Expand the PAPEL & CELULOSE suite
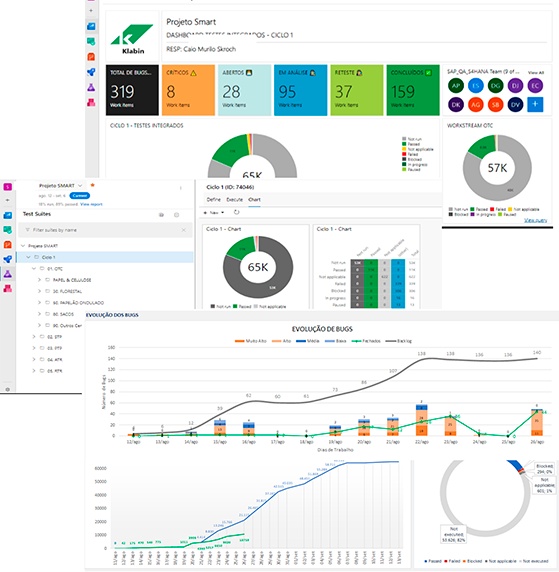Screen dimensions: 559x572 pos(39,280)
